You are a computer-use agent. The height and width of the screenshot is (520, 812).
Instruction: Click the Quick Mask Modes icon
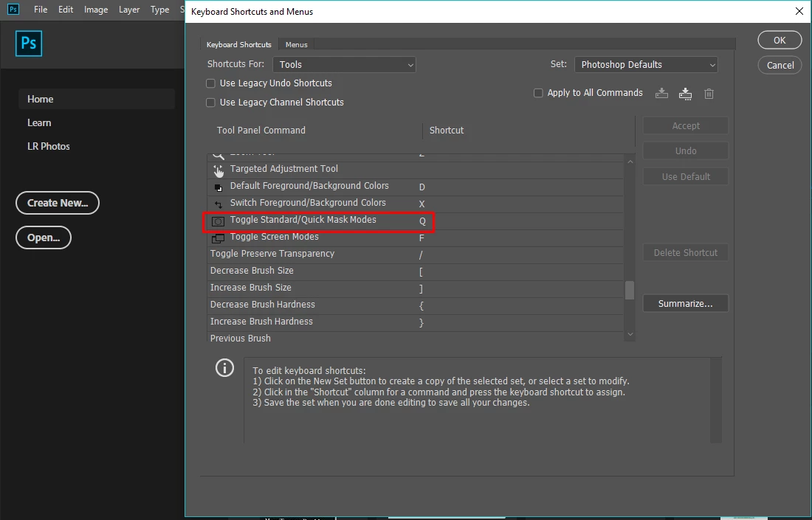[218, 221]
